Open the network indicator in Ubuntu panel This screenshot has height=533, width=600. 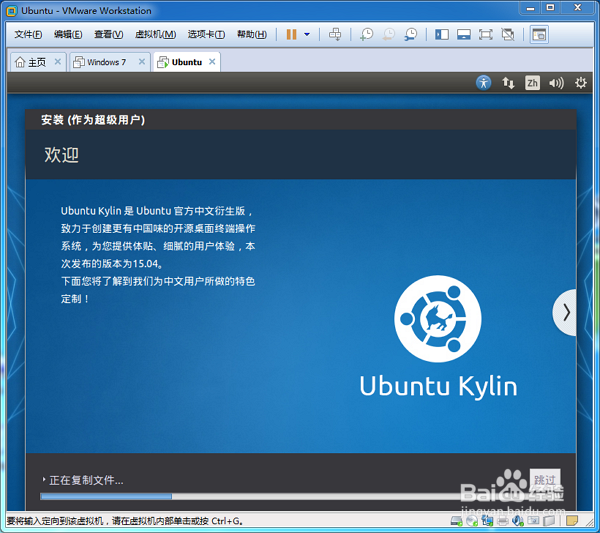coord(508,83)
